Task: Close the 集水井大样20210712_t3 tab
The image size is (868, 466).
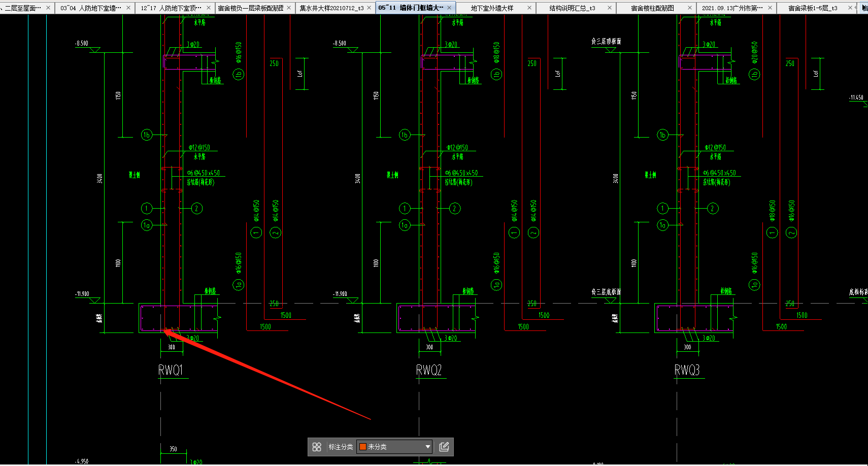Action: pos(369,8)
